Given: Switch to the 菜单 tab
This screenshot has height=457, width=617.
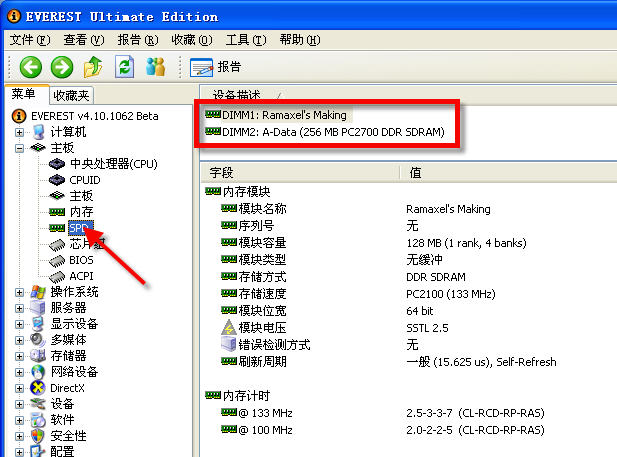Looking at the screenshot, I should point(26,94).
